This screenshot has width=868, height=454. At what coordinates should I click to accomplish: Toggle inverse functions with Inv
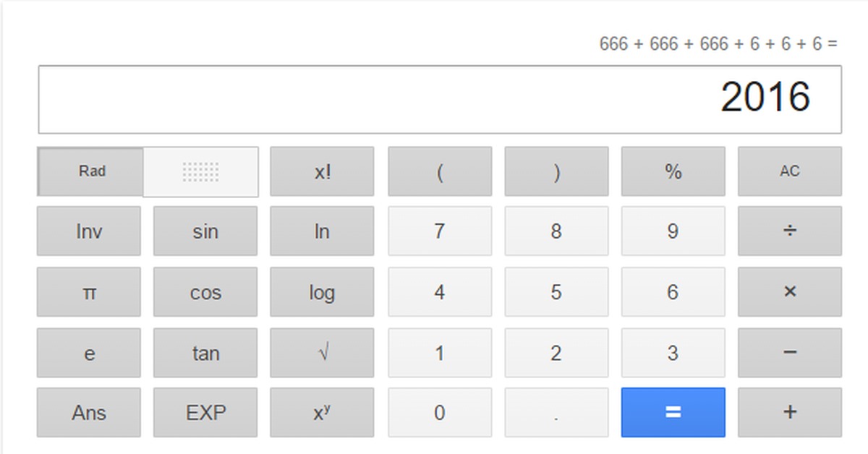tap(89, 231)
